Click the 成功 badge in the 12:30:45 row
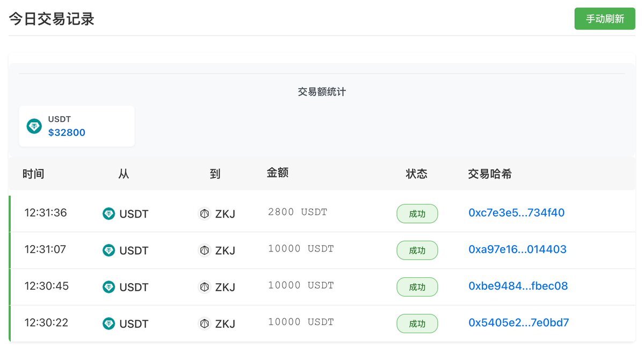644x345 pixels. [417, 286]
